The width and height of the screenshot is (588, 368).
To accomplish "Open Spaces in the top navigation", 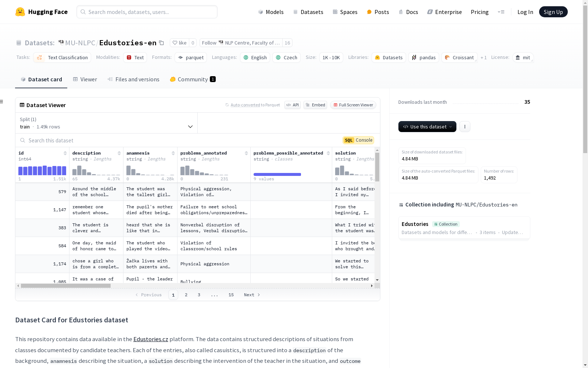I will click(x=345, y=12).
